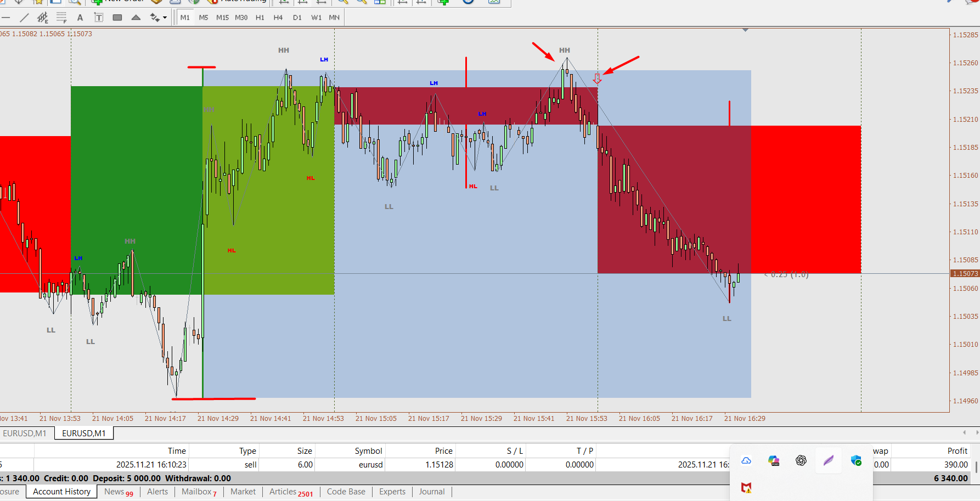
Task: Switch chart to MN timeframe
Action: click(x=334, y=18)
